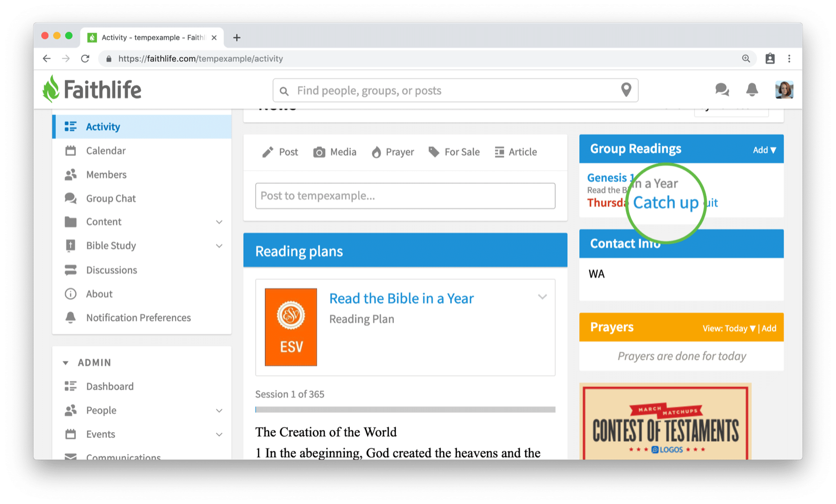This screenshot has width=836, height=504.
Task: Open the Prayers View: Today dropdown
Action: [x=729, y=328]
